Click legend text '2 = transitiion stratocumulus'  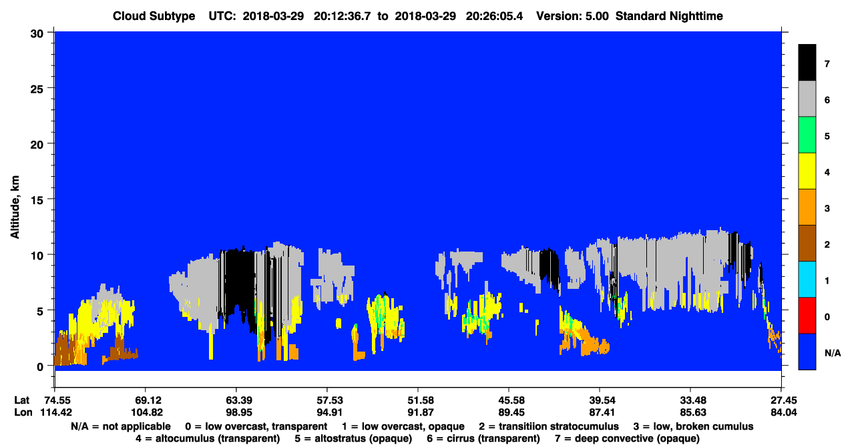coord(549,426)
